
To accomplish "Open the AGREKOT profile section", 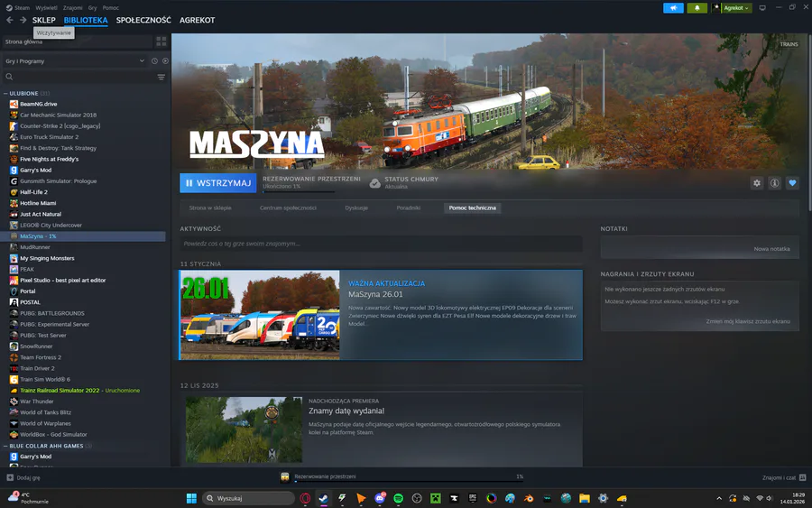I will (198, 20).
